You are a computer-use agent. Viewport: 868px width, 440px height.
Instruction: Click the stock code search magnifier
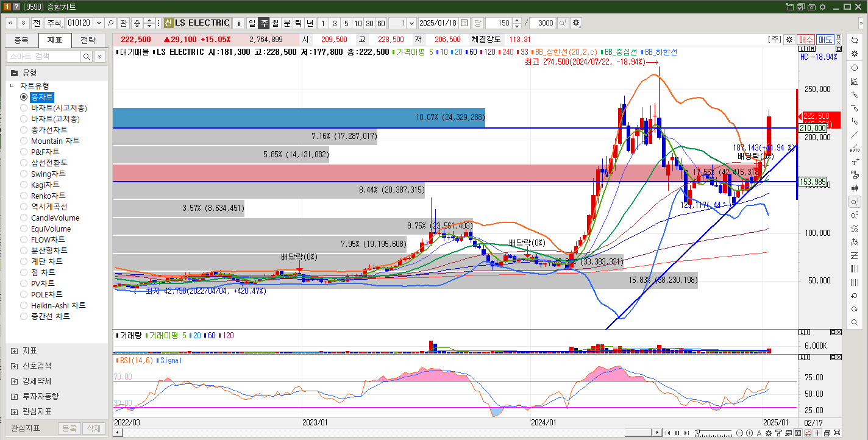click(110, 23)
